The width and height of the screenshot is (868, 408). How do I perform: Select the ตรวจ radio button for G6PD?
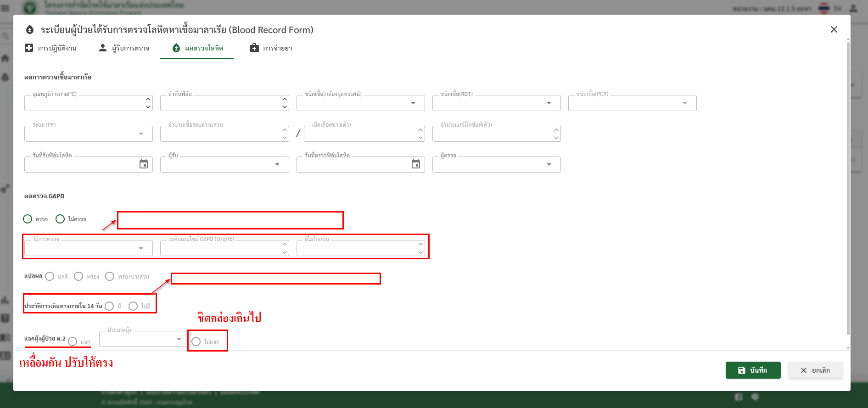pyautogui.click(x=28, y=219)
